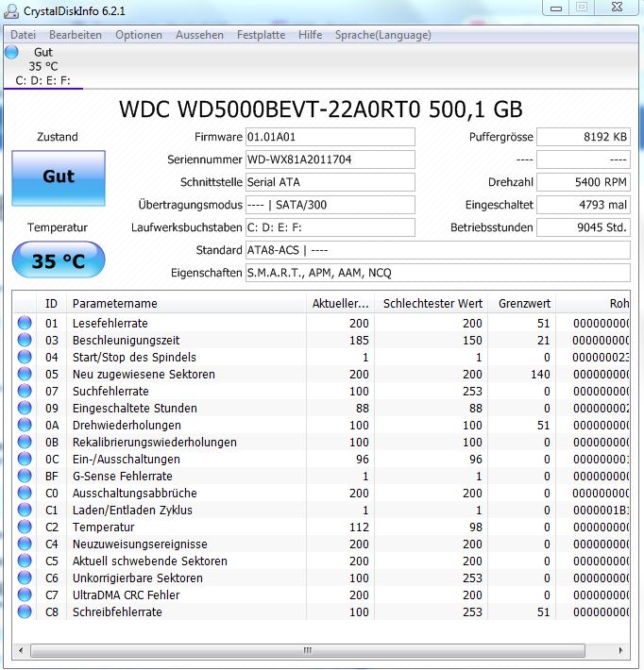Screen dimensions: 644x670
Task: Click the Eingeschaltet field 4793 mal
Action: tap(584, 205)
